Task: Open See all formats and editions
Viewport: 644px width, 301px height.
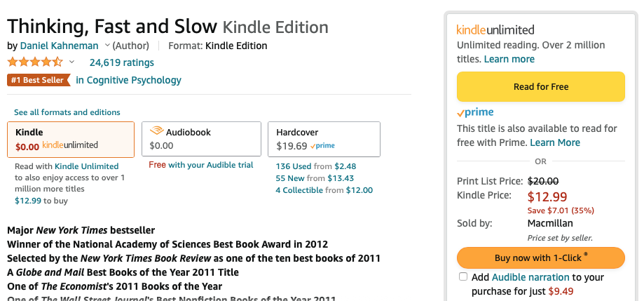Action: (67, 112)
